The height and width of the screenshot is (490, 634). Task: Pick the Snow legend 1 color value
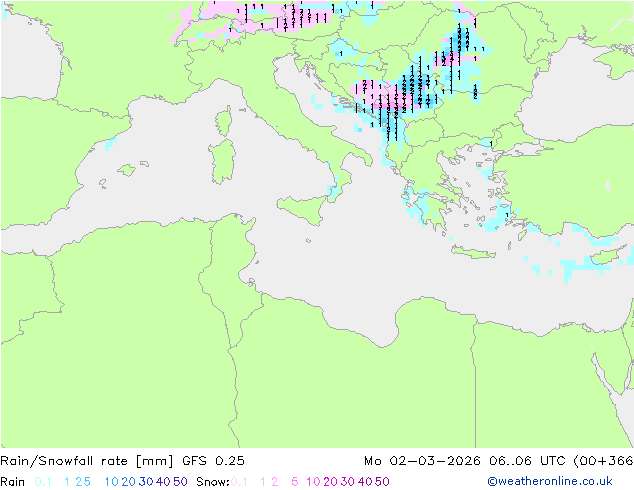click(263, 482)
